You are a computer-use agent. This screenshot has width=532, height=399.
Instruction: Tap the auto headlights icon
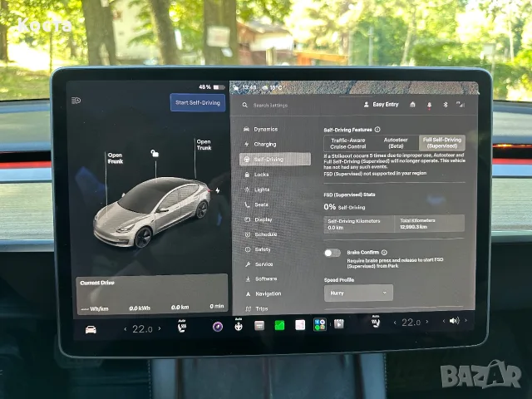point(76,101)
